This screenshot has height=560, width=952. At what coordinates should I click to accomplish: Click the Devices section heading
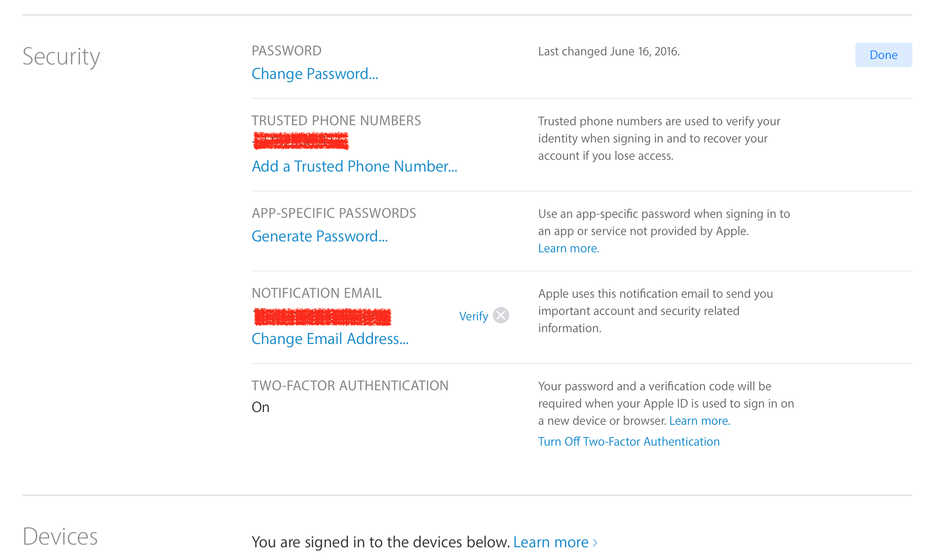[60, 537]
